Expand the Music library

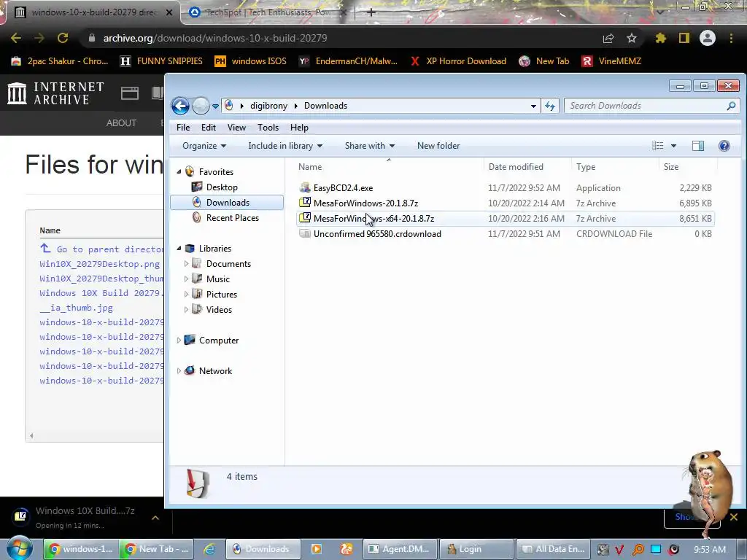pyautogui.click(x=186, y=279)
